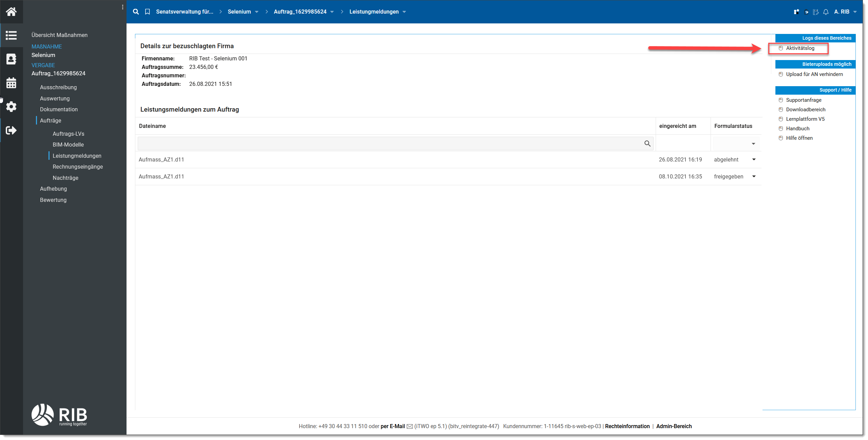Open the sidebar three-dot options menu
Screen dimensions: 868x440
click(122, 7)
